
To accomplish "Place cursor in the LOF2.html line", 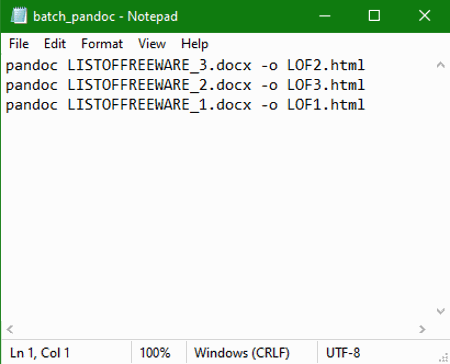I will 185,65.
